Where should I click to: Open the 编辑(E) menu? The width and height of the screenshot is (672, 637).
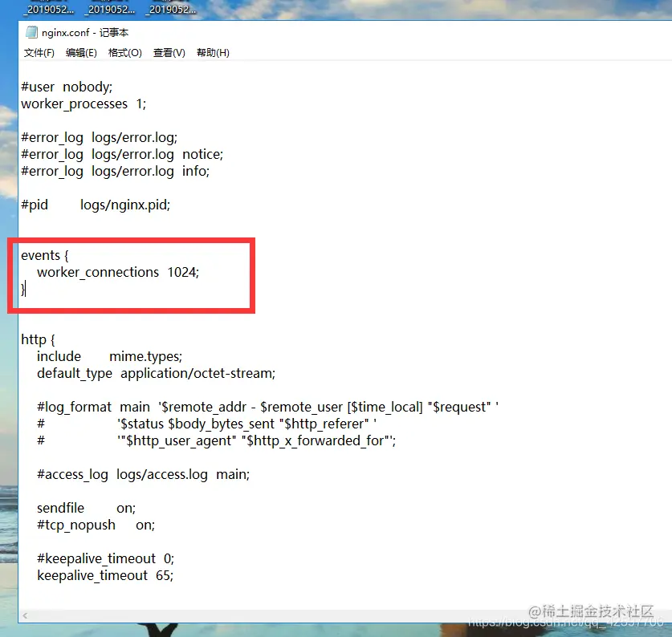tap(81, 53)
